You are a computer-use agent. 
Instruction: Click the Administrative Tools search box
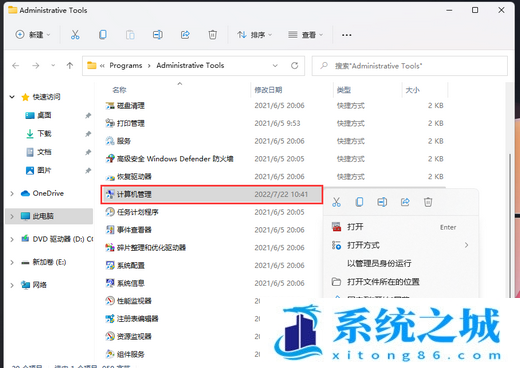click(x=410, y=66)
